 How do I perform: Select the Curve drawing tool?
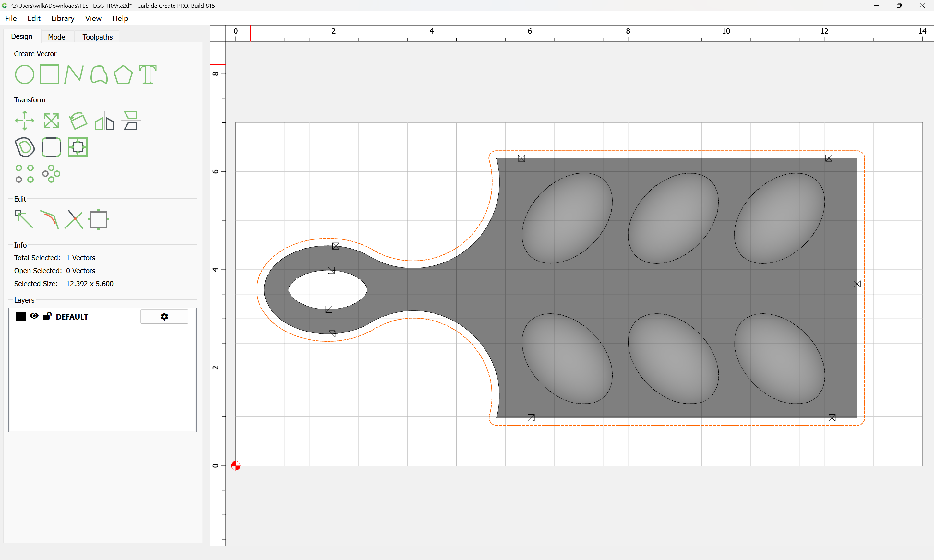(x=99, y=74)
